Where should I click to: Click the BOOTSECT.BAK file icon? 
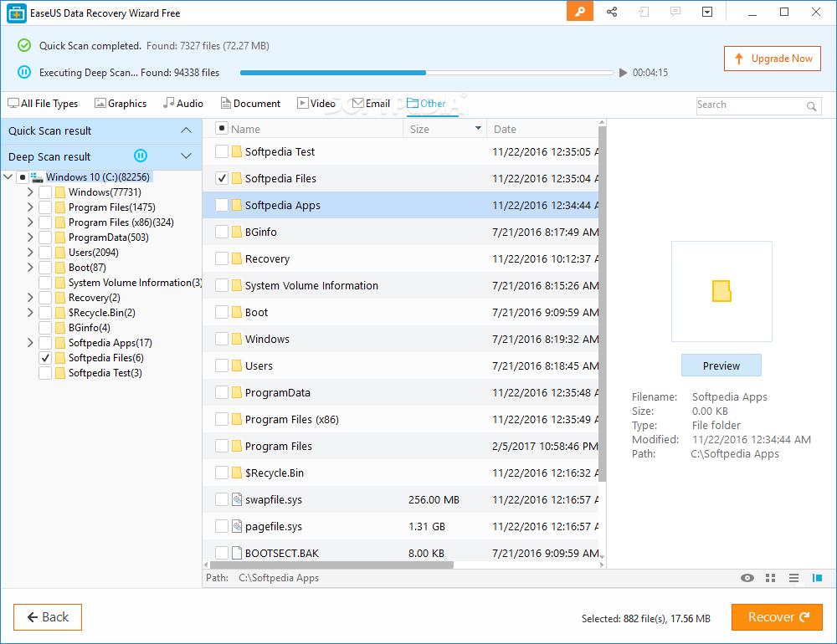pyautogui.click(x=237, y=553)
